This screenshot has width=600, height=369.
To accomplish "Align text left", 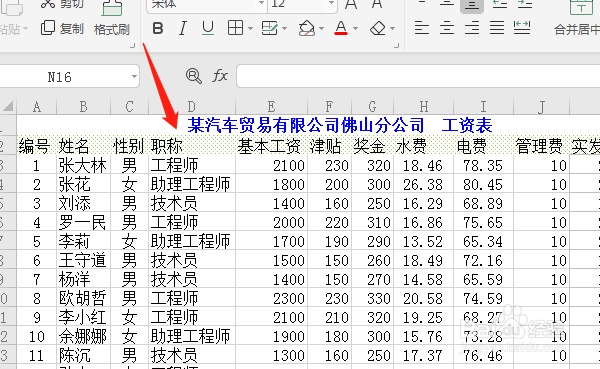I will tap(422, 28).
